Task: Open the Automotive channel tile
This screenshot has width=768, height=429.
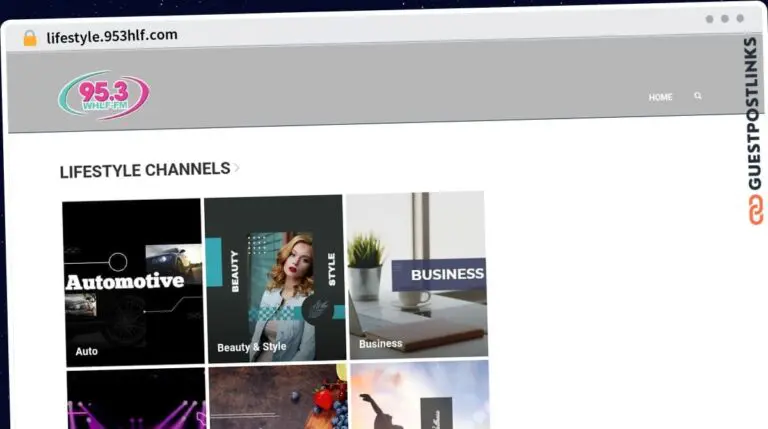Action: click(133, 282)
